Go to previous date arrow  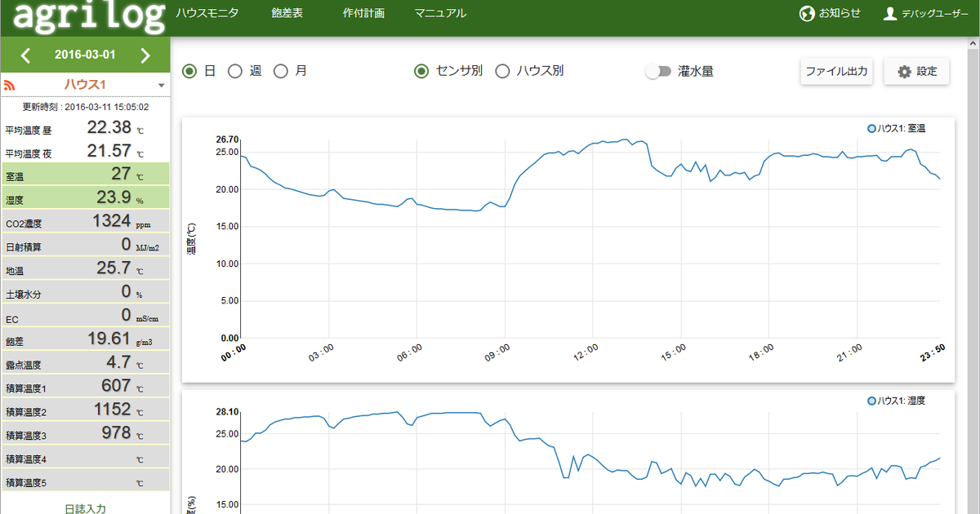coord(25,55)
